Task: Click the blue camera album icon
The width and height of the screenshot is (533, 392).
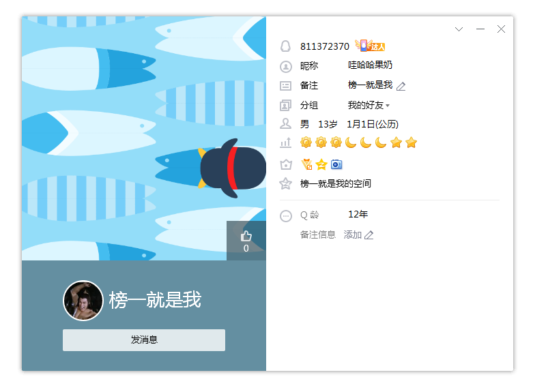Action: tap(336, 164)
